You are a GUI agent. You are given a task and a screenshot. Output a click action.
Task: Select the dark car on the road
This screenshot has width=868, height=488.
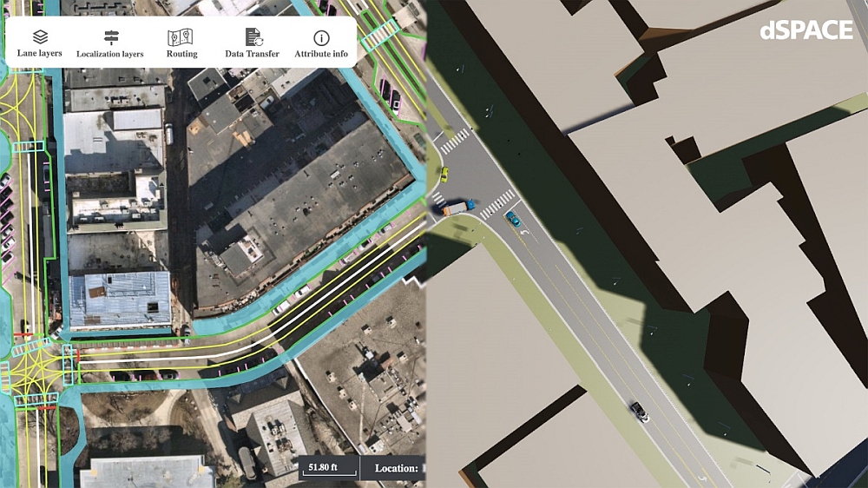(640, 412)
